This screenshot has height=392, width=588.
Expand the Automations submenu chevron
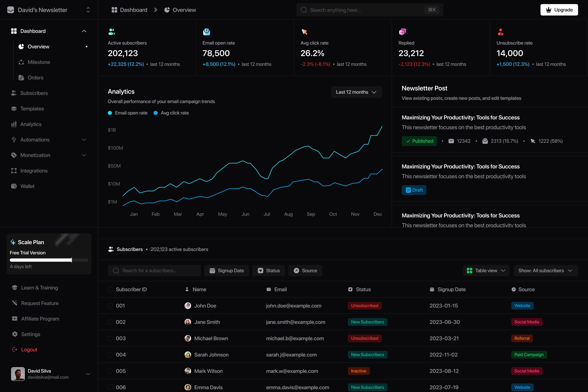pos(84,140)
